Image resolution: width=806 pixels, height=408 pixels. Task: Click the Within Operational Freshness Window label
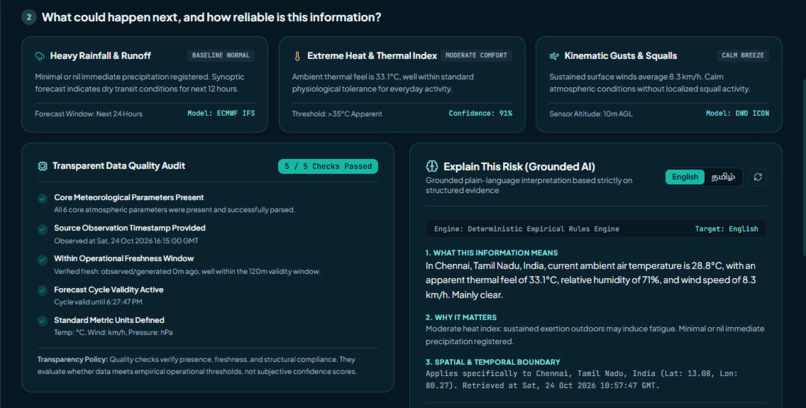coord(124,258)
